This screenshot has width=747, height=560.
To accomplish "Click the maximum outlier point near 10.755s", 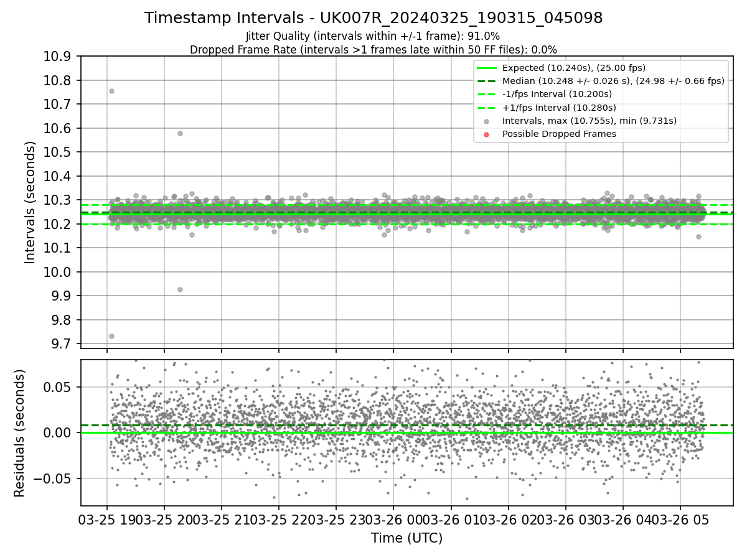I will tap(111, 91).
